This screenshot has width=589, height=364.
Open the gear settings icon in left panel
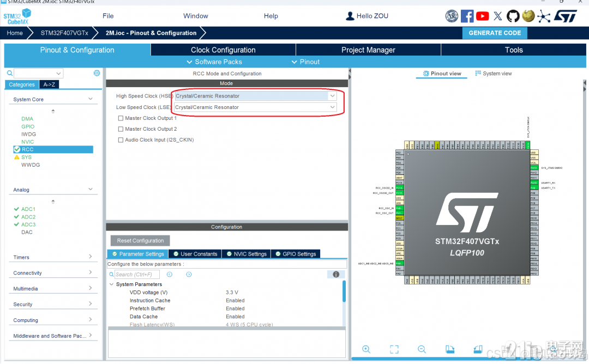[97, 73]
